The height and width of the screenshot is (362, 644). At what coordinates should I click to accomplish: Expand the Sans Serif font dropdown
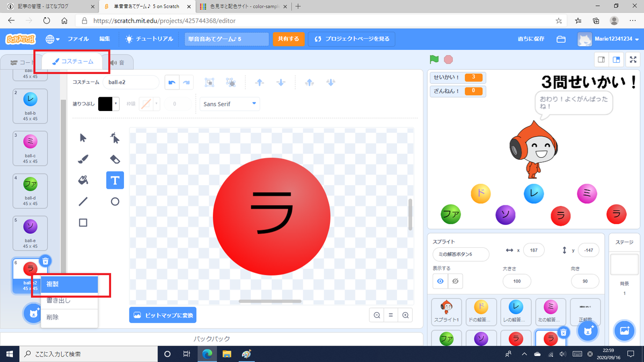[230, 104]
